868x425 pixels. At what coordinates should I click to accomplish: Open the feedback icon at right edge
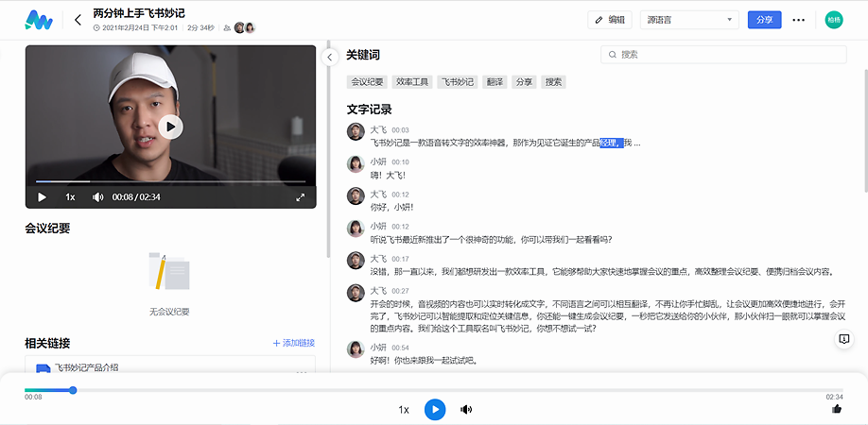pyautogui.click(x=843, y=339)
